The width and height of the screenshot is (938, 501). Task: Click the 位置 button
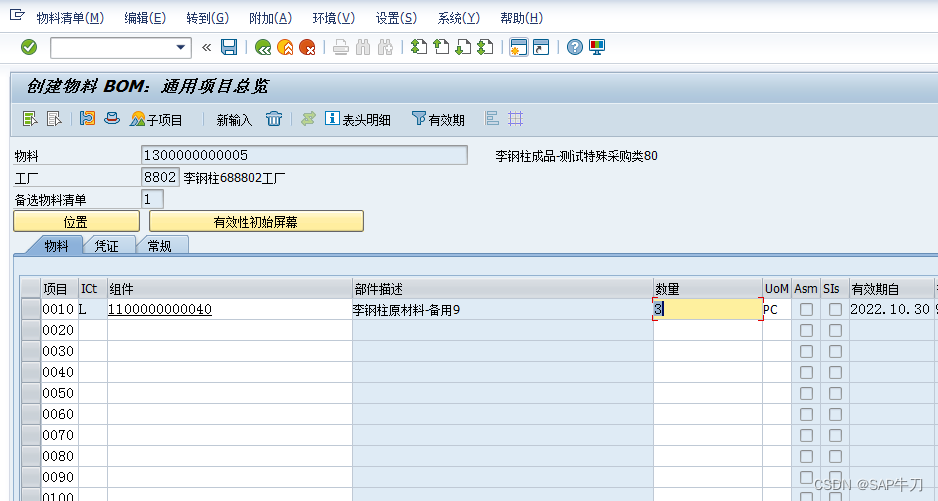pos(76,221)
